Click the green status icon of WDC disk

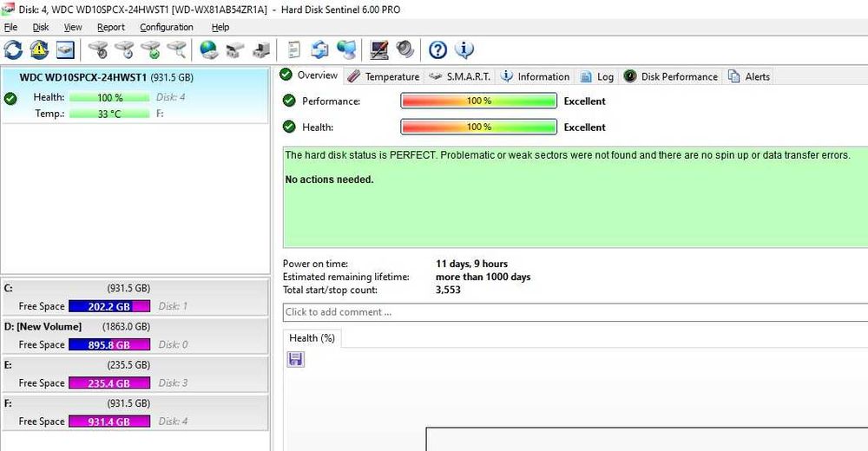click(10, 99)
